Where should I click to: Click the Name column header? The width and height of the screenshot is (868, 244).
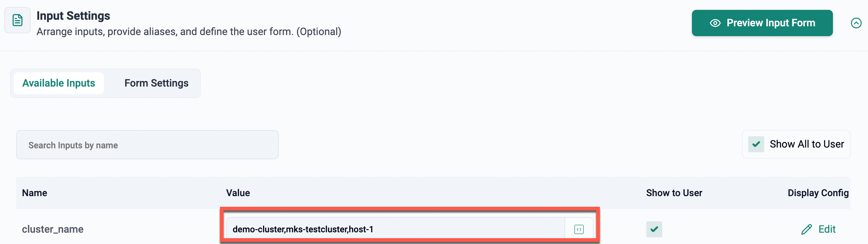point(35,193)
